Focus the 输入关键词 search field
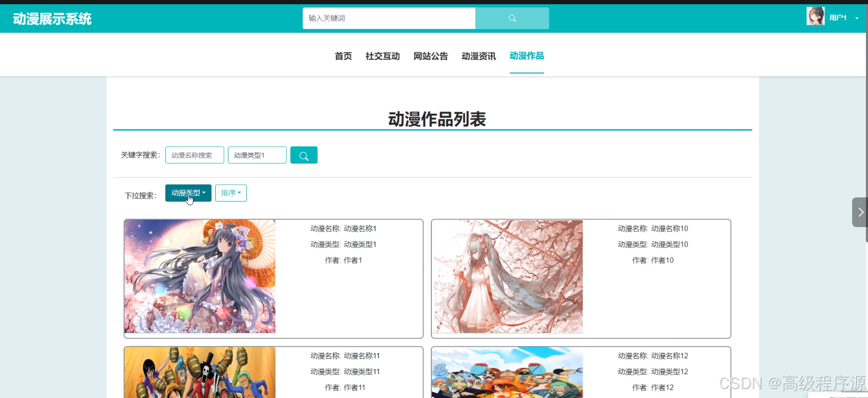868x398 pixels. [389, 18]
